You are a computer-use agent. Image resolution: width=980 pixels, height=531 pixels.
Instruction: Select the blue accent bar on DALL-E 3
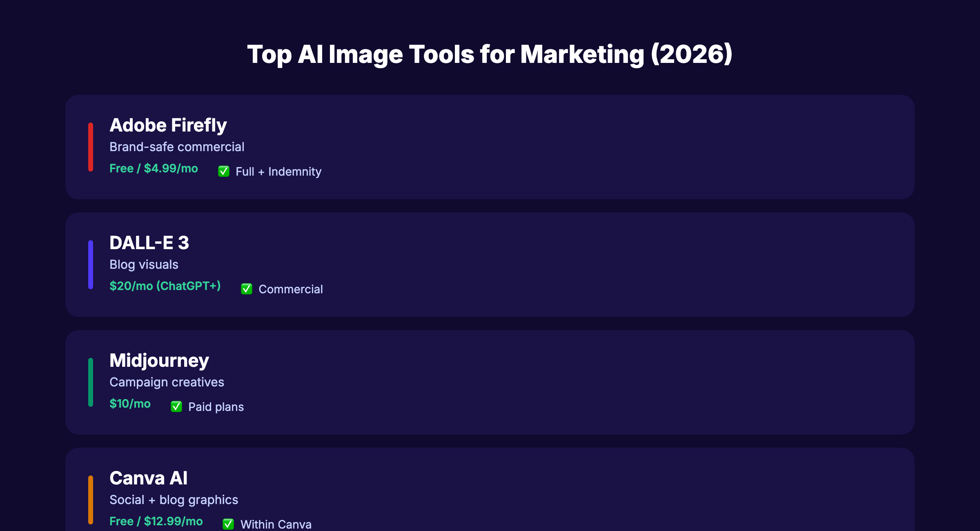pyautogui.click(x=91, y=265)
